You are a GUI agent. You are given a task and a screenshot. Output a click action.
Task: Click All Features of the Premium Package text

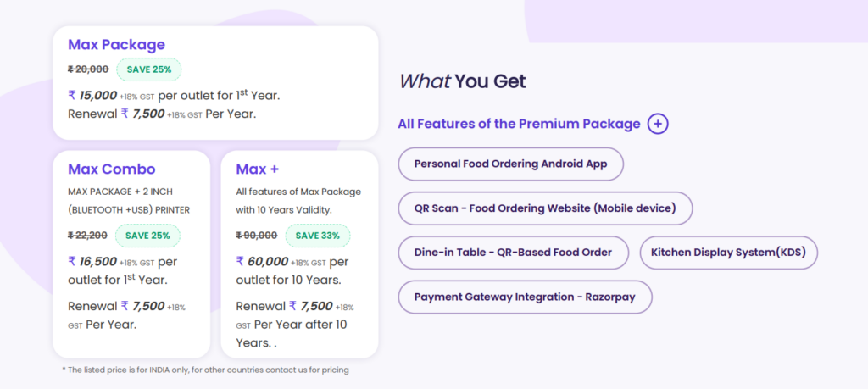click(519, 124)
